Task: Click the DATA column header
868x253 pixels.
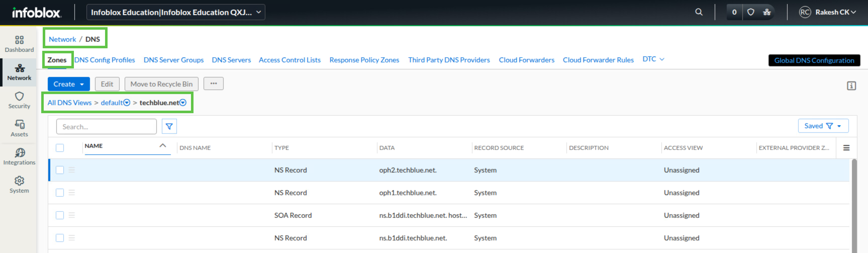Action: [387, 148]
